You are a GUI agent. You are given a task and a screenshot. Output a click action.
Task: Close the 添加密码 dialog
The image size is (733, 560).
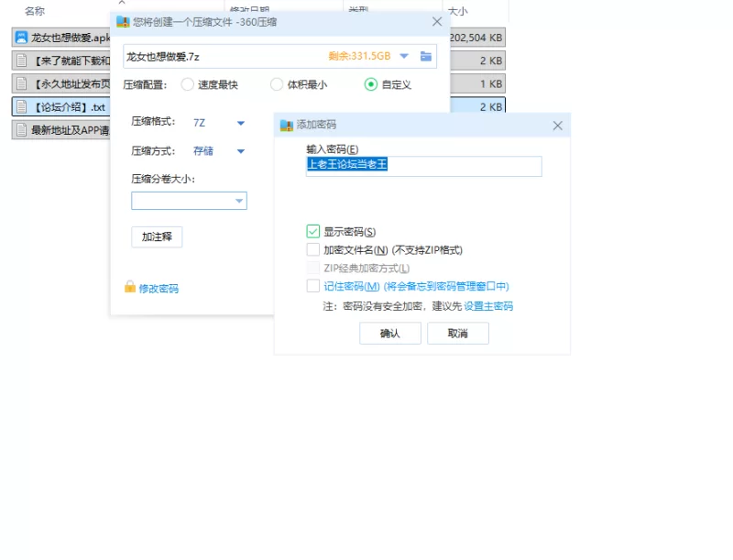pos(558,126)
